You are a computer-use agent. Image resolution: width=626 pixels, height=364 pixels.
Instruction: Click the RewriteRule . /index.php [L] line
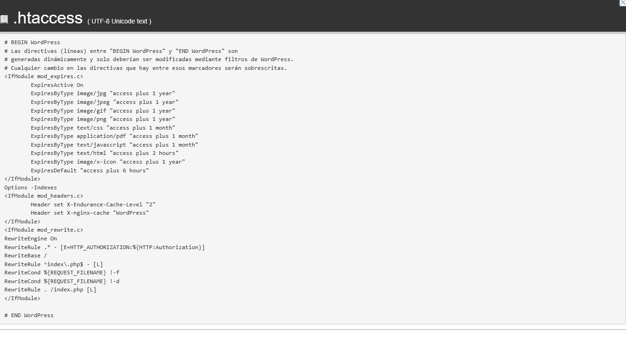tap(50, 289)
